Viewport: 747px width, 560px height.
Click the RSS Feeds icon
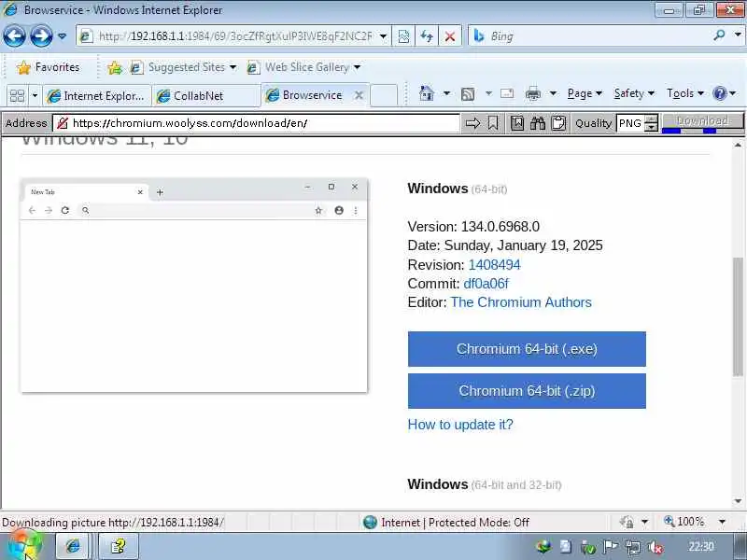tap(468, 94)
